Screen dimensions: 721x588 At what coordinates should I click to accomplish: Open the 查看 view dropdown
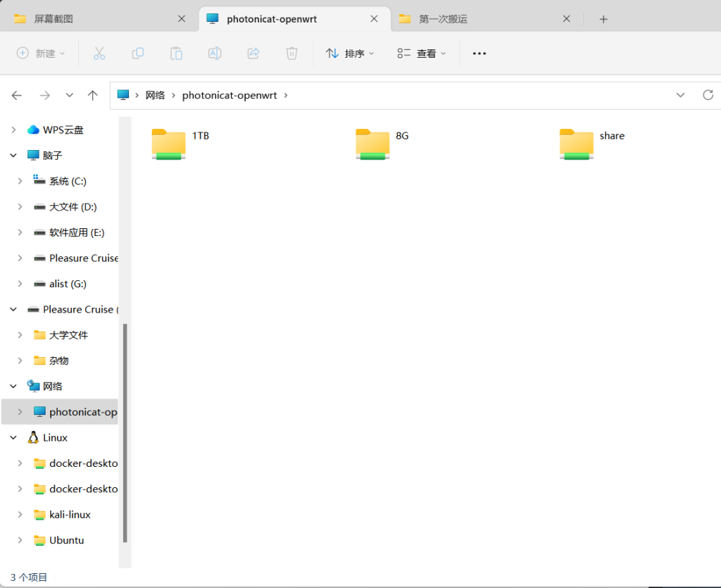click(422, 54)
